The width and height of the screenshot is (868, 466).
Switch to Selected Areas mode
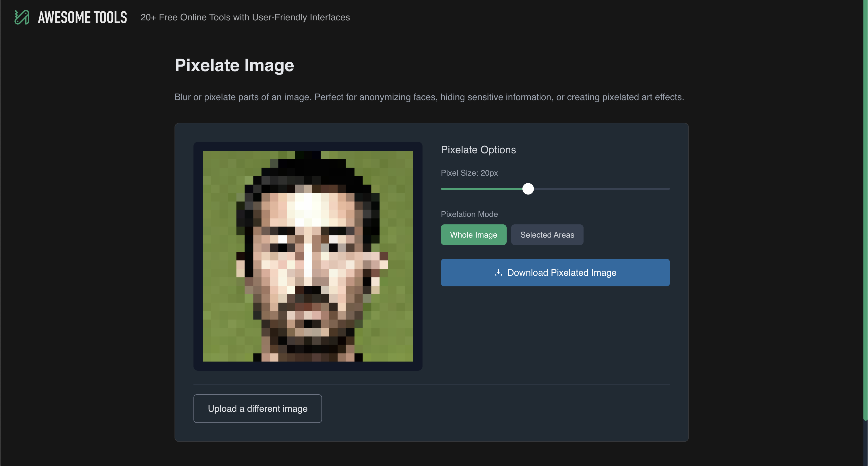(x=547, y=235)
